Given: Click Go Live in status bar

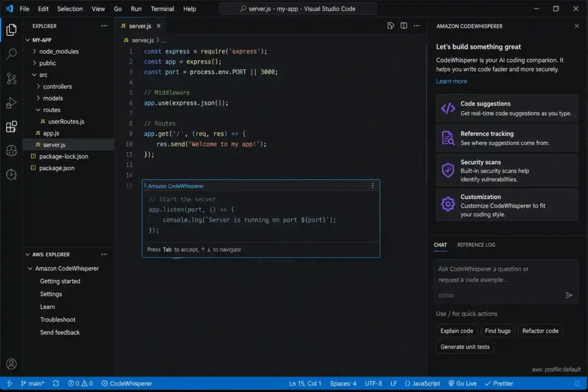Looking at the screenshot, I should click(462, 383).
